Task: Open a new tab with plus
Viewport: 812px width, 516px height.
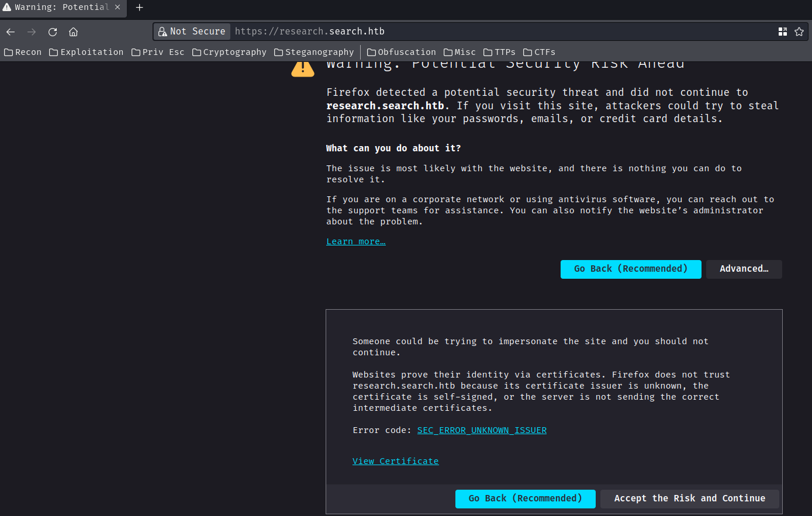Action: click(140, 8)
